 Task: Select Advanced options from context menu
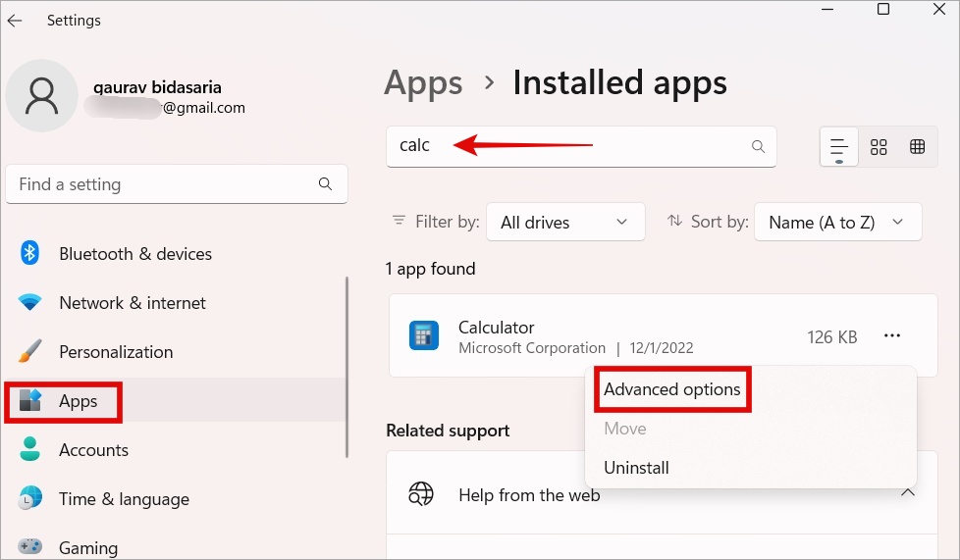pyautogui.click(x=672, y=389)
